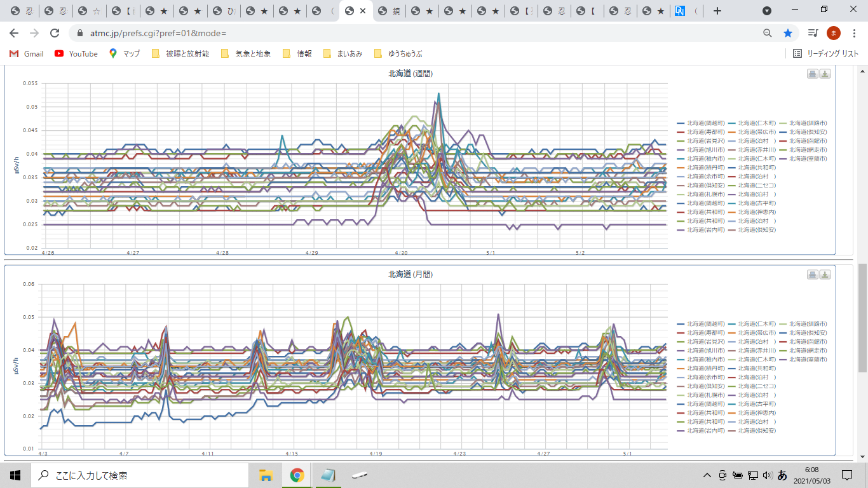Open the Chrome profile avatar
This screenshot has height=488, width=868.
click(x=834, y=33)
